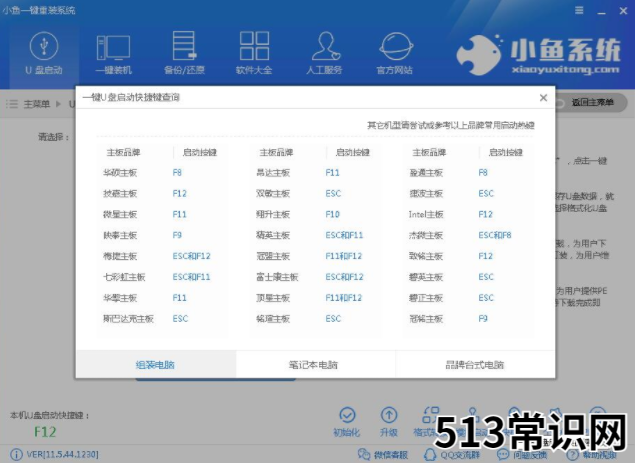636x463 pixels.
Task: Click the QQ交流群 penguin icon
Action: (x=430, y=454)
